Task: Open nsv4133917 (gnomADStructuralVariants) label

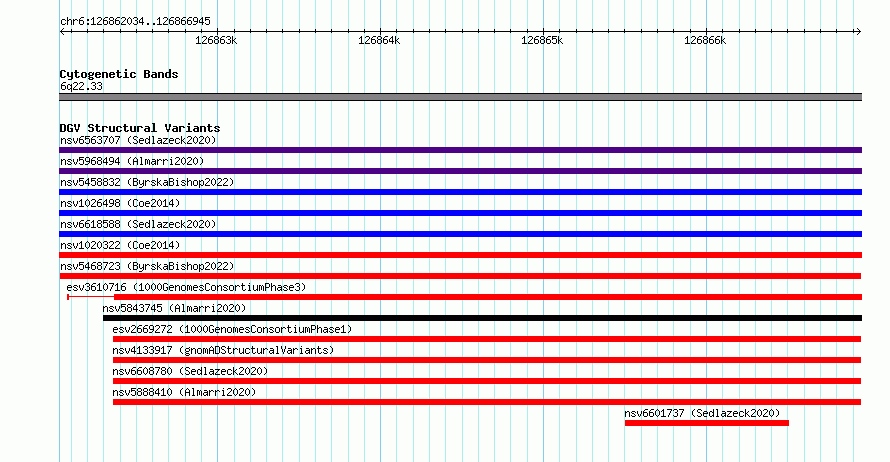Action: [223, 350]
